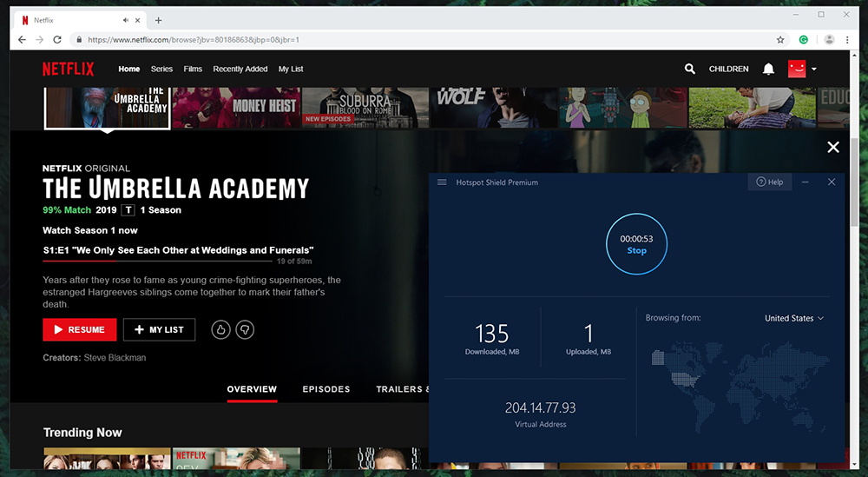
Task: Open a new browser tab
Action: click(158, 21)
